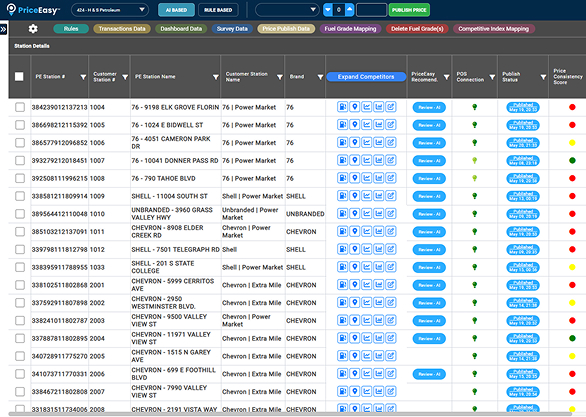This screenshot has width=586, height=417.
Task: Show map location for station 2007
Action: 354,392
